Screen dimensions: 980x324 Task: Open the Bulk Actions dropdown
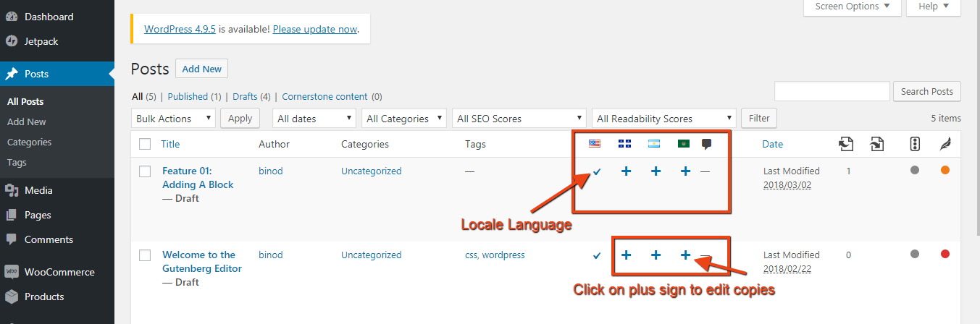pyautogui.click(x=174, y=118)
